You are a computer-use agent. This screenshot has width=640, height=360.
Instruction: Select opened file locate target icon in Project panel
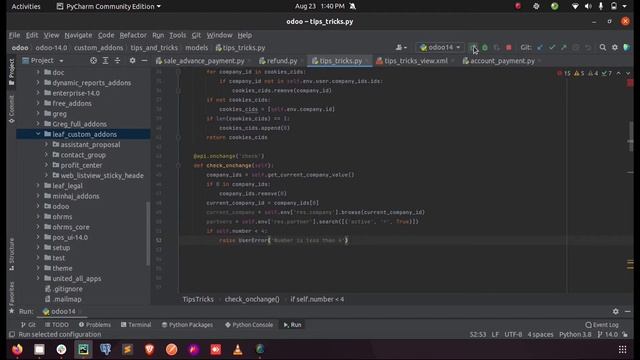(93, 60)
